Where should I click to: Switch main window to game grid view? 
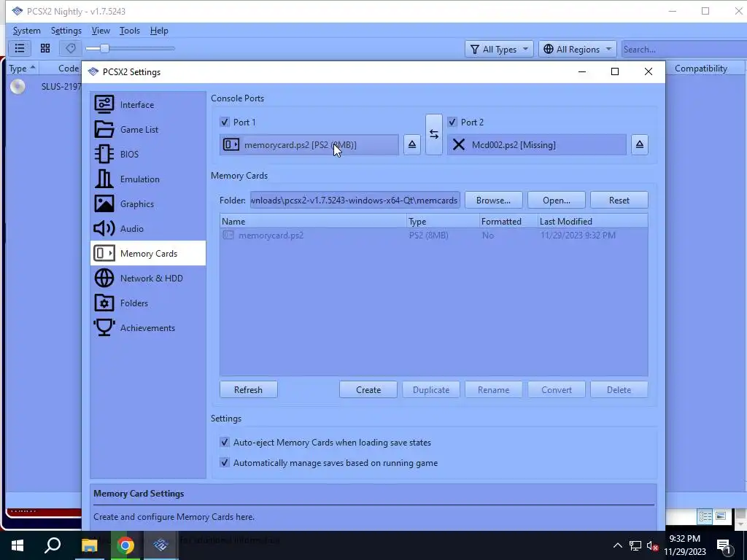(45, 48)
